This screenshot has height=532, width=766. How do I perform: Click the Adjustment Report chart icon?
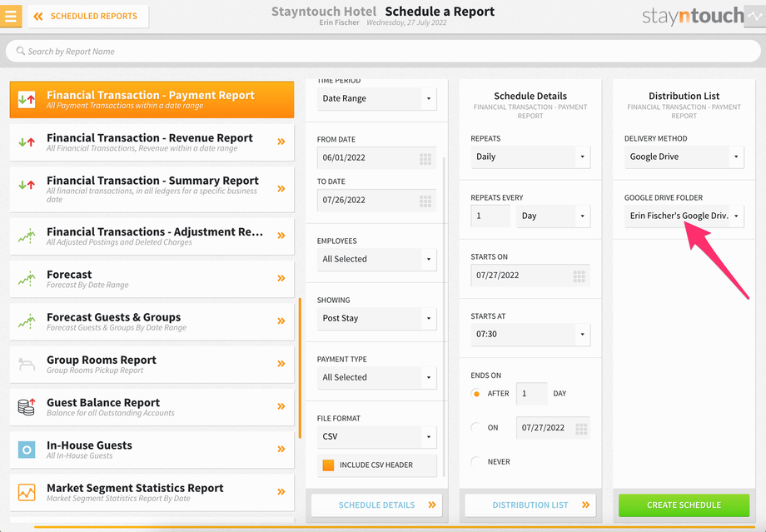click(27, 236)
